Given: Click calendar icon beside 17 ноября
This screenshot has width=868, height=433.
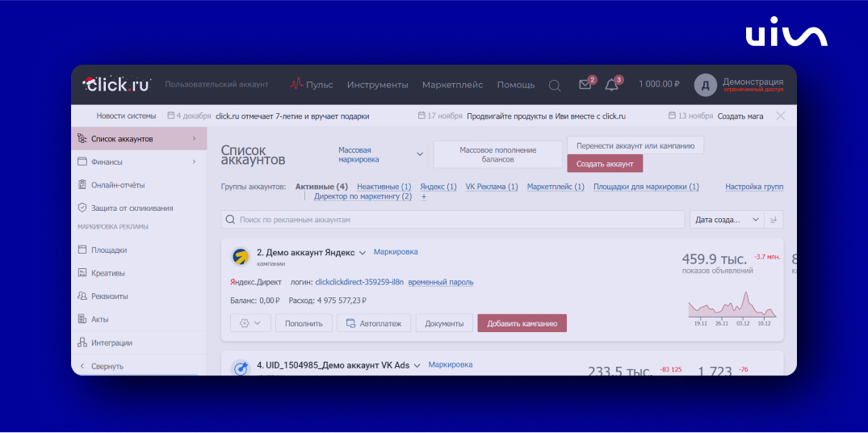Looking at the screenshot, I should (421, 116).
